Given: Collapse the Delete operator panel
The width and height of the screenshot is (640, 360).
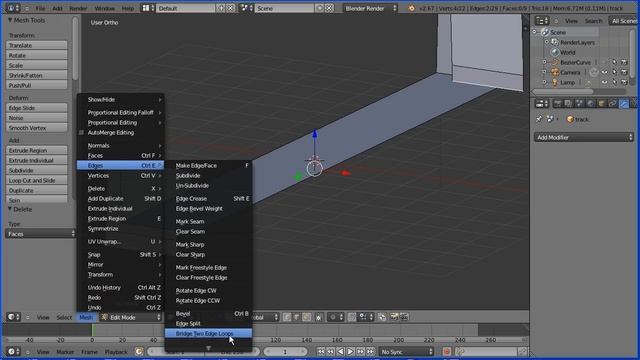Looking at the screenshot, I should tap(10, 209).
